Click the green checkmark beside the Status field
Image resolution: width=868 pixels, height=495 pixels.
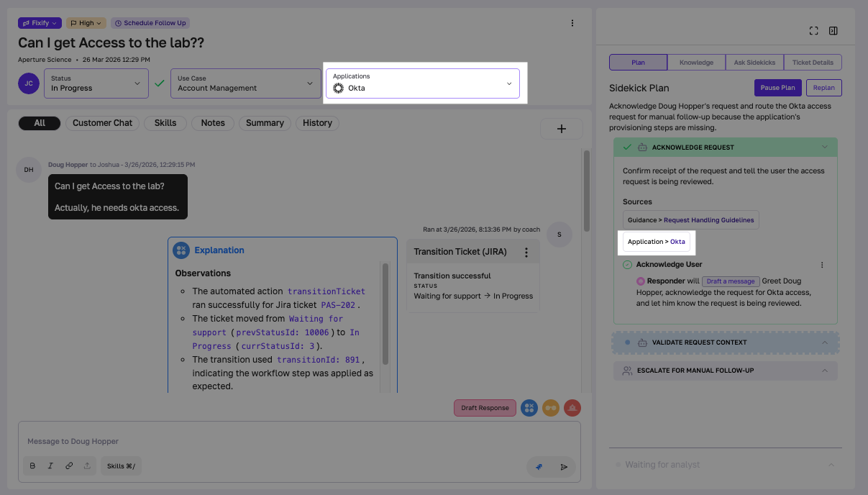(160, 83)
